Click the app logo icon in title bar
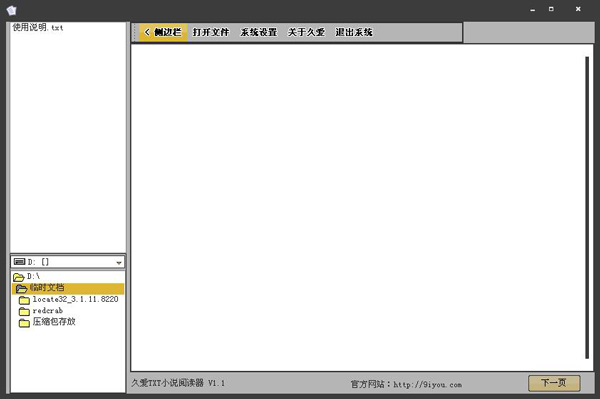The height and width of the screenshot is (399, 600). (x=12, y=10)
